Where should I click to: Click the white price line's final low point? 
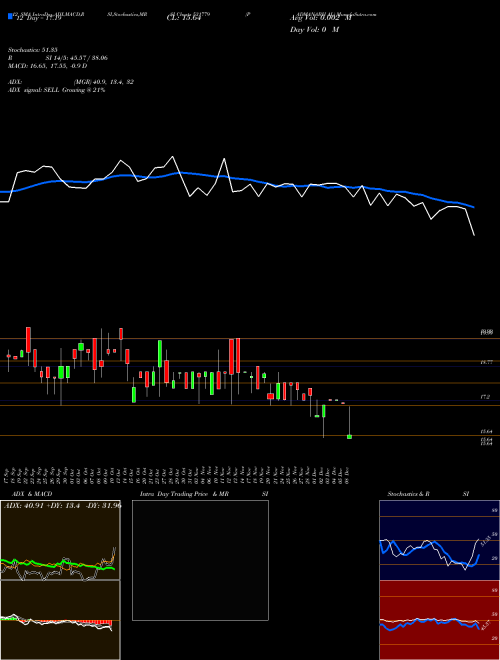coord(474,235)
